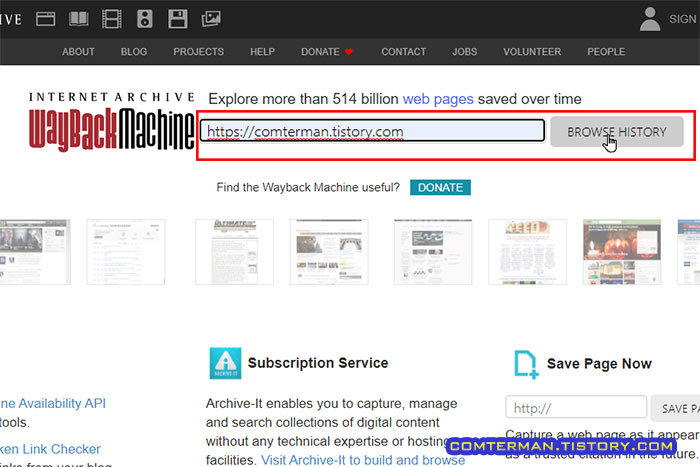Viewport: 700px width, 467px height.
Task: Click the 'Save Page Now' heading
Action: 599,364
